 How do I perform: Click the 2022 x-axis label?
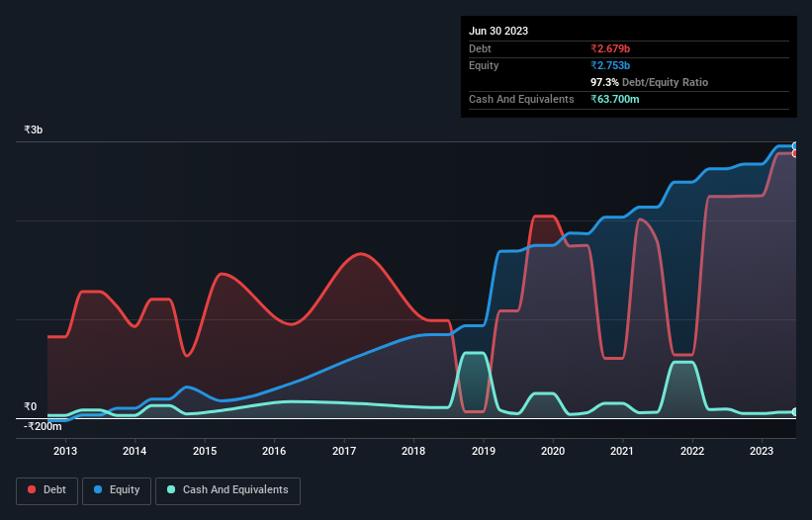pos(692,451)
